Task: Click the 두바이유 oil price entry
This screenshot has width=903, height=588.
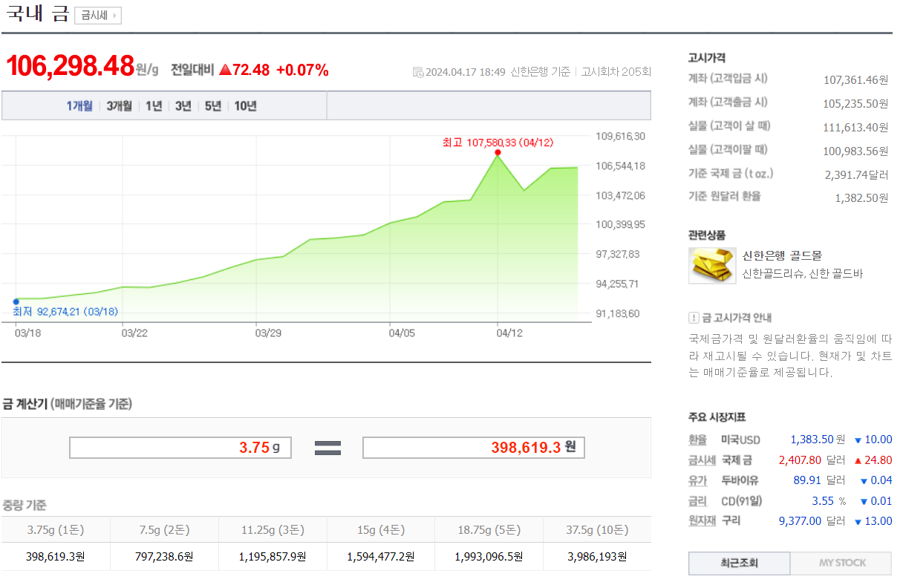Action: [x=740, y=480]
